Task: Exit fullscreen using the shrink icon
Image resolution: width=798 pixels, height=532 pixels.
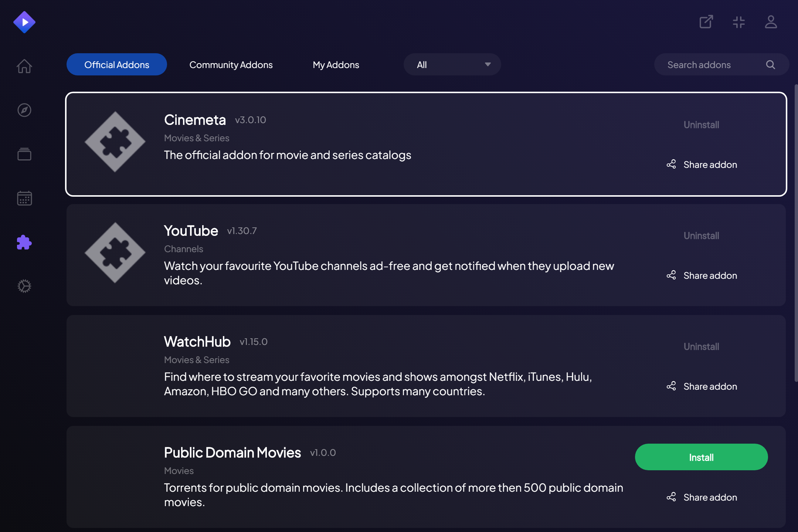Action: tap(738, 22)
